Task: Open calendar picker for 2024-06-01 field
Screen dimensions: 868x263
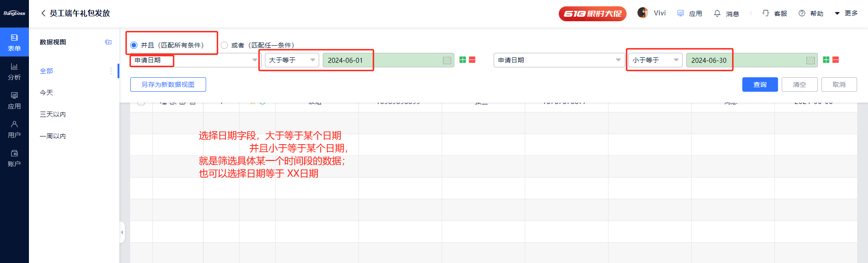Action: tap(447, 60)
